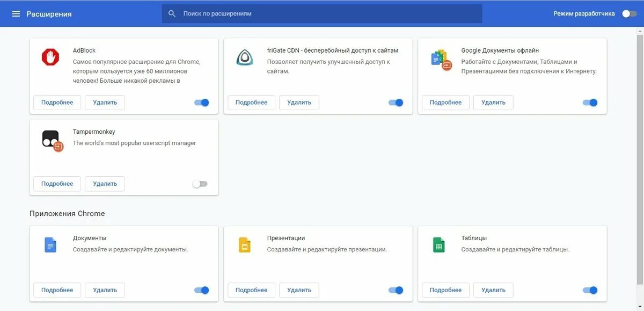Viewport: 644px width, 311px height.
Task: Click the friGate CDN extension icon
Action: (245, 57)
